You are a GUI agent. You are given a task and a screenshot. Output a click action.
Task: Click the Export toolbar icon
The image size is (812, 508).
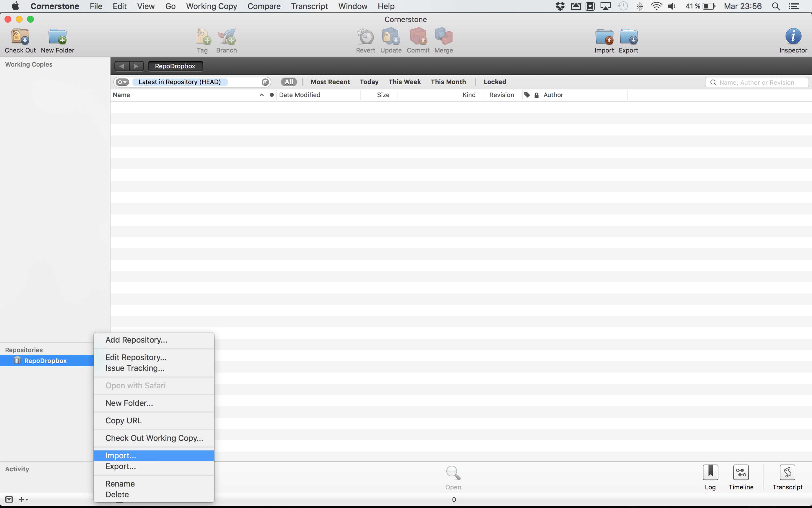pos(628,37)
